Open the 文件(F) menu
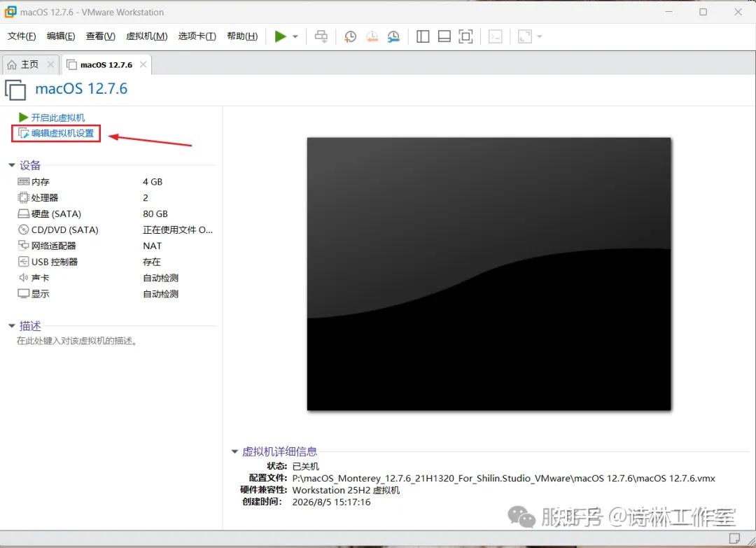 [x=22, y=36]
